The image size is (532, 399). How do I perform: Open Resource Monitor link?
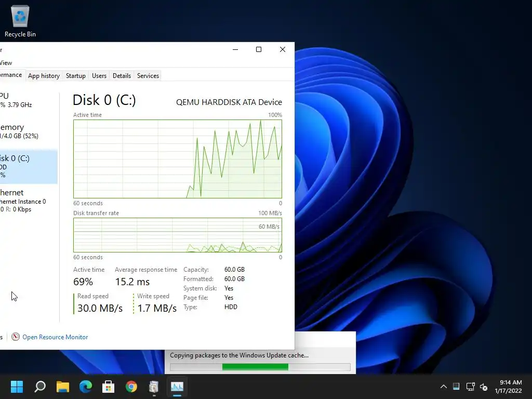(x=55, y=337)
